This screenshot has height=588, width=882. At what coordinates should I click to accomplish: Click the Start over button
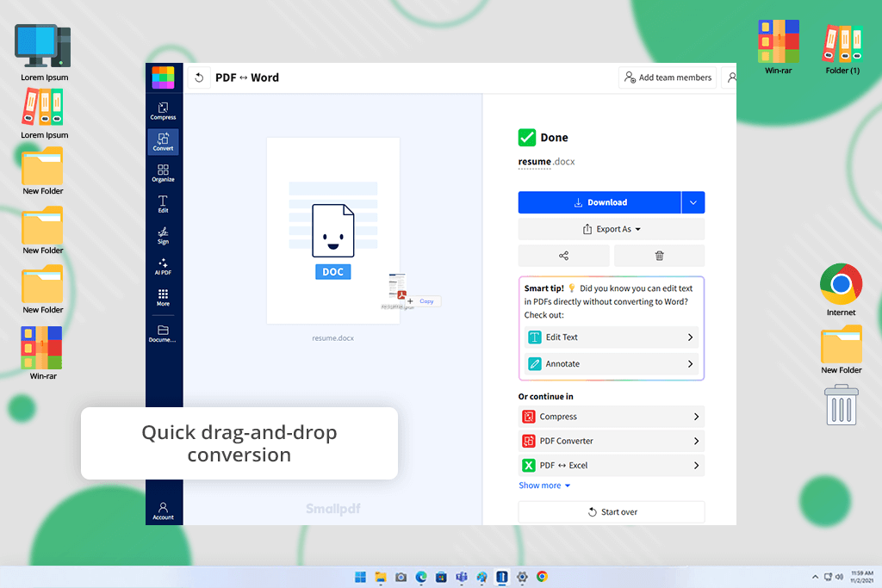[612, 512]
